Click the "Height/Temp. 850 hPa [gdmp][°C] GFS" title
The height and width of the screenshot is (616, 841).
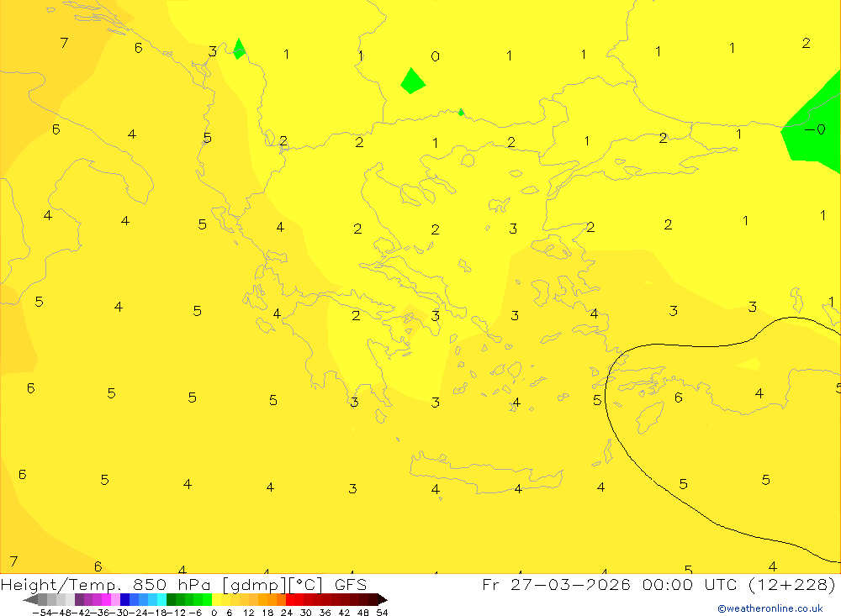[x=184, y=585]
